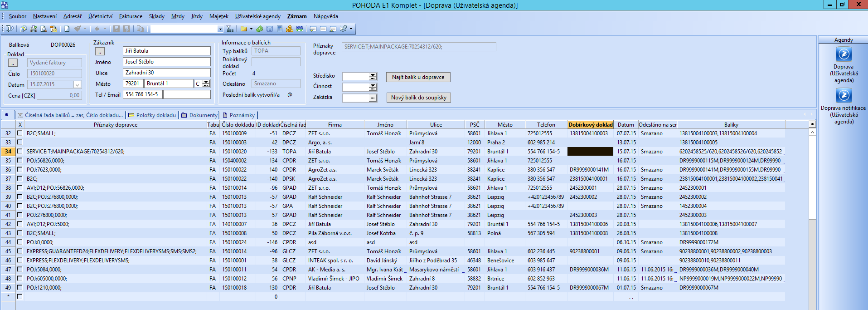The image size is (868, 310).
Task: Open the Fakturace menu
Action: click(x=131, y=16)
